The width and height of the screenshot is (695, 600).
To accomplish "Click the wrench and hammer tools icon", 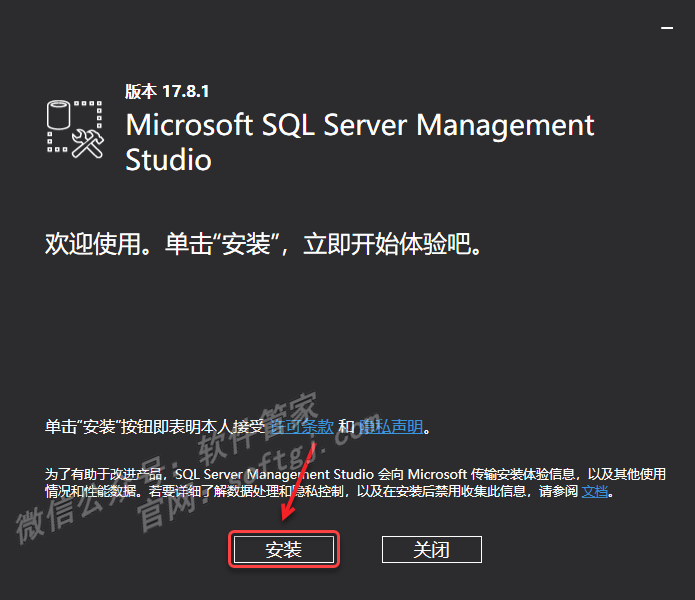I will 88,144.
